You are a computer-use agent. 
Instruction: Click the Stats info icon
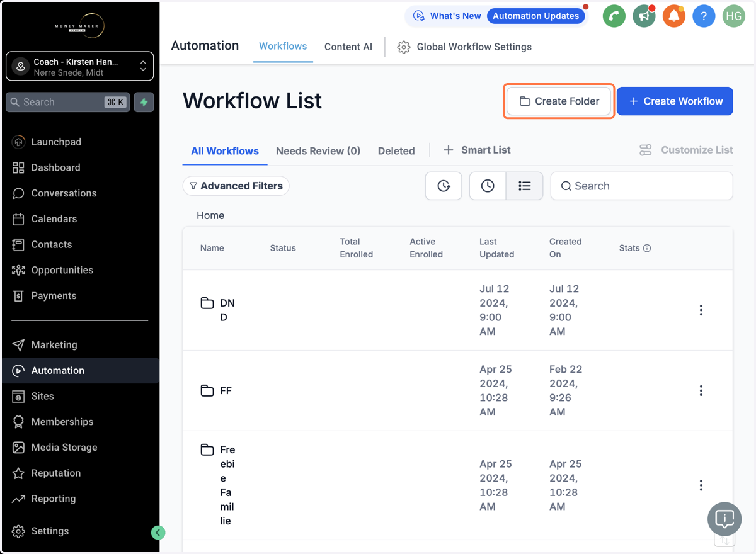[646, 248]
